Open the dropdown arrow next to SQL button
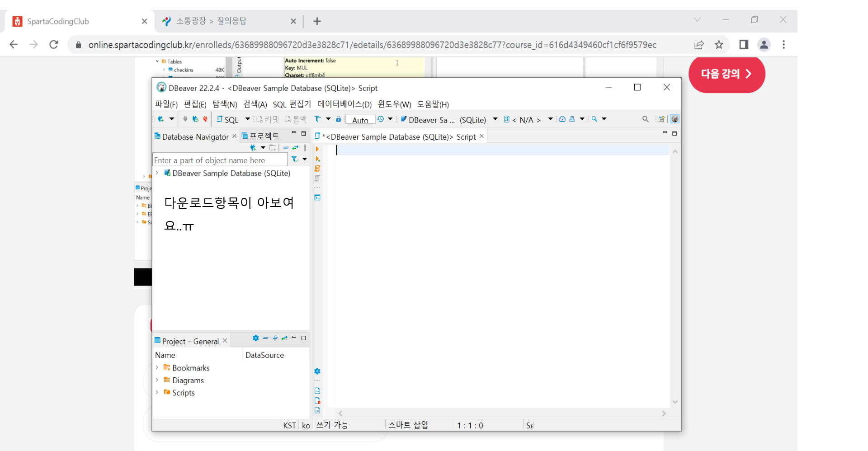Viewport: 868px width, 451px height. coord(248,119)
